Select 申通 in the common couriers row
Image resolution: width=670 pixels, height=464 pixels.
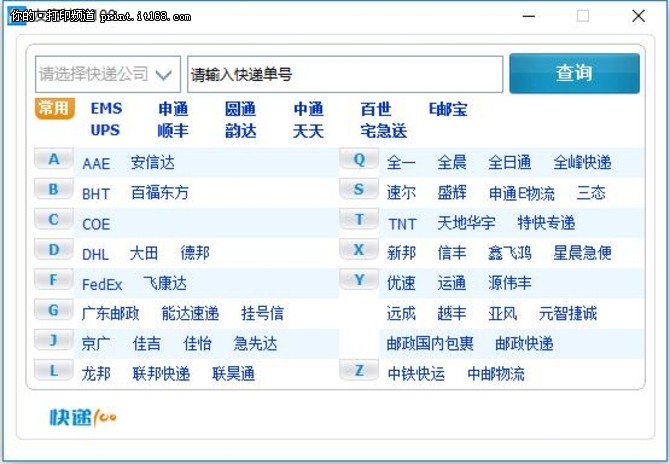[173, 109]
